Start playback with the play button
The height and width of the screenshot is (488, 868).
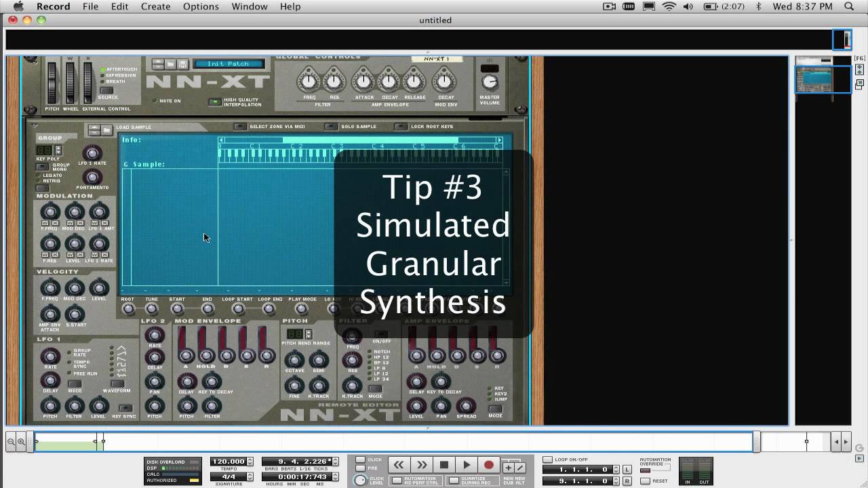click(x=467, y=465)
